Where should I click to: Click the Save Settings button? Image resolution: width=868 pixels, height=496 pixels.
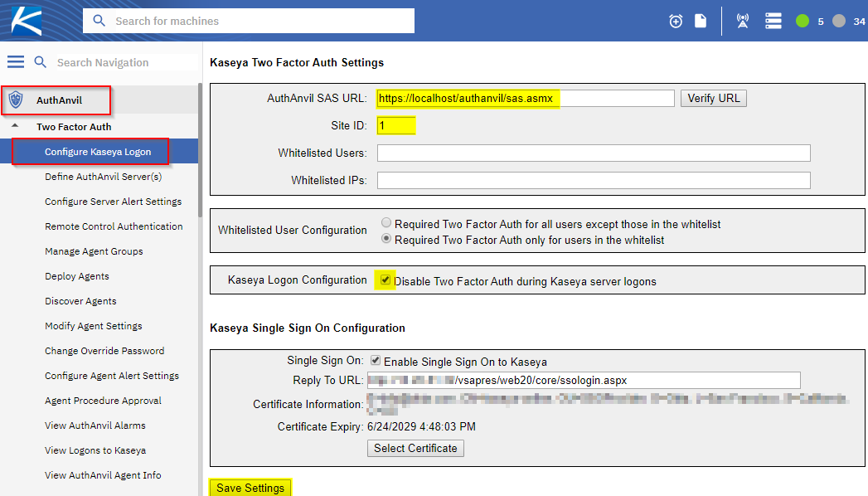(x=250, y=488)
